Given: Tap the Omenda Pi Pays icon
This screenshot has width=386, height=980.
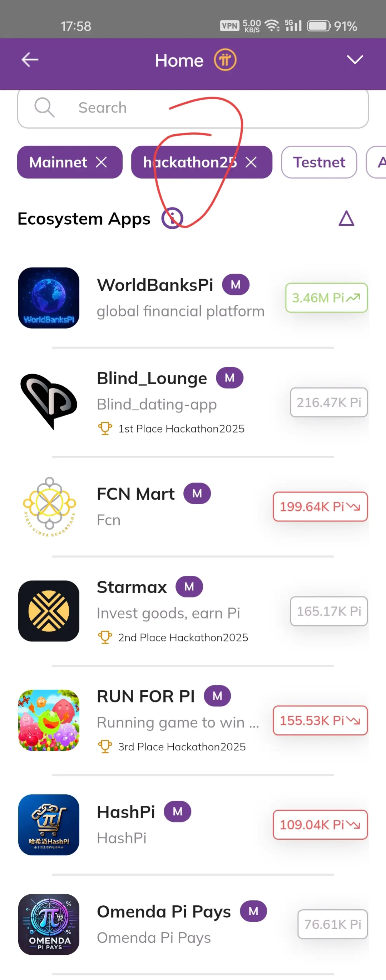Looking at the screenshot, I should [x=49, y=924].
